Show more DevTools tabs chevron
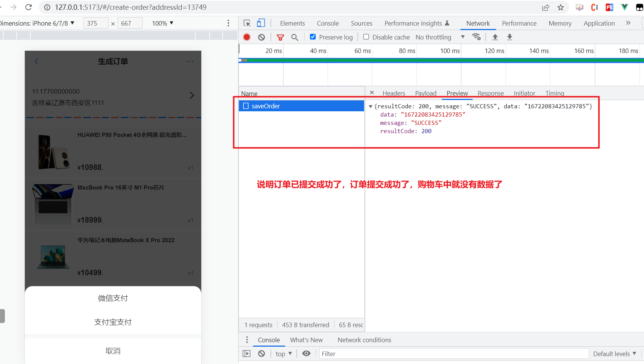Image resolution: width=644 pixels, height=364 pixels. (628, 23)
